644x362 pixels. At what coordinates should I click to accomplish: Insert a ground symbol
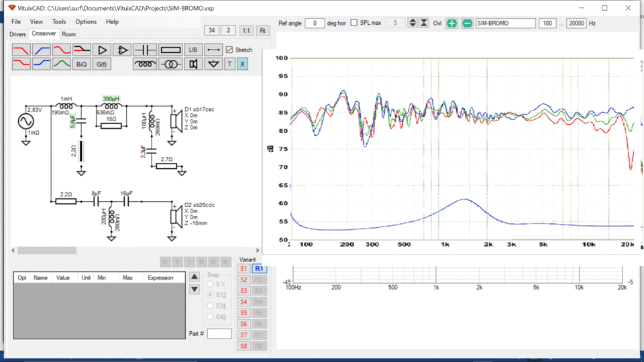(213, 64)
